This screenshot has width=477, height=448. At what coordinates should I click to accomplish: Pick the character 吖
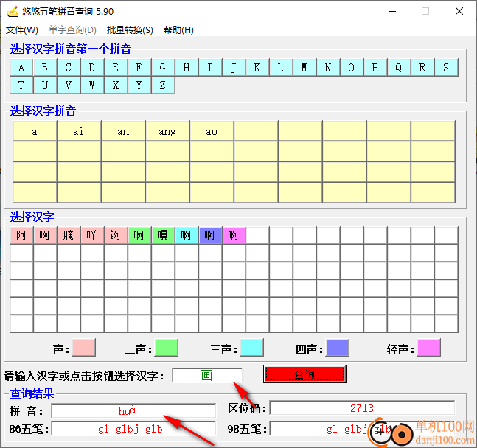[x=92, y=235]
